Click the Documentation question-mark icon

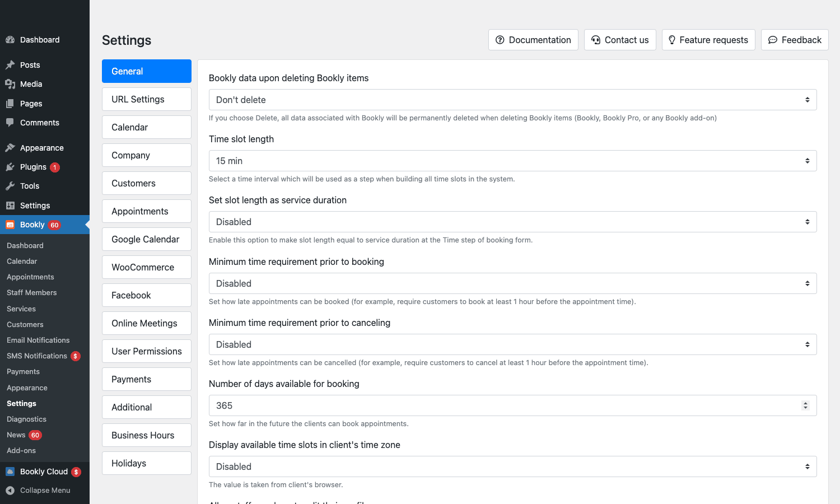click(500, 40)
